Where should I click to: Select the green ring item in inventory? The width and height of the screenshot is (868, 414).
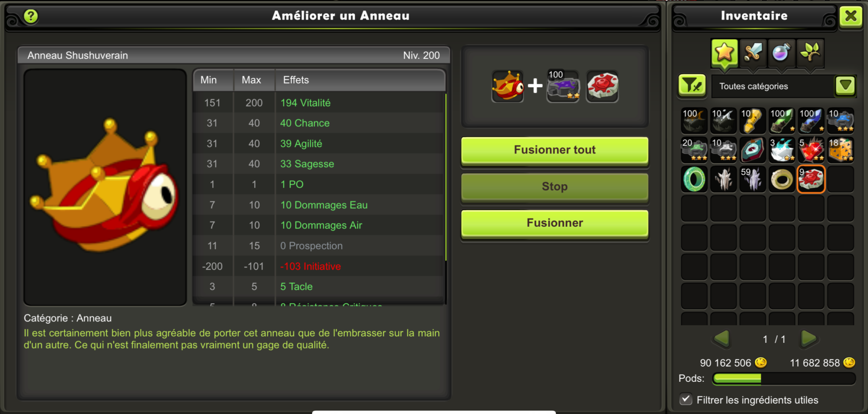(694, 179)
